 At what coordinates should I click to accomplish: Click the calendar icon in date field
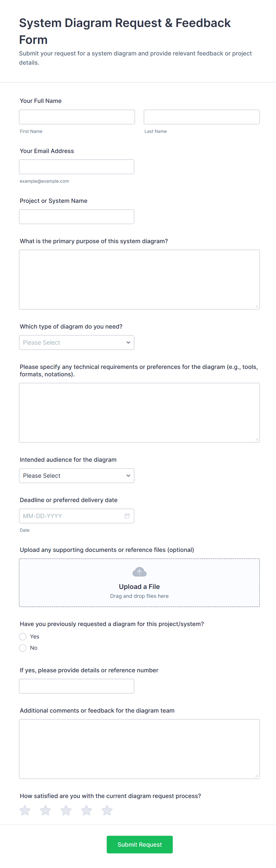pyautogui.click(x=127, y=516)
